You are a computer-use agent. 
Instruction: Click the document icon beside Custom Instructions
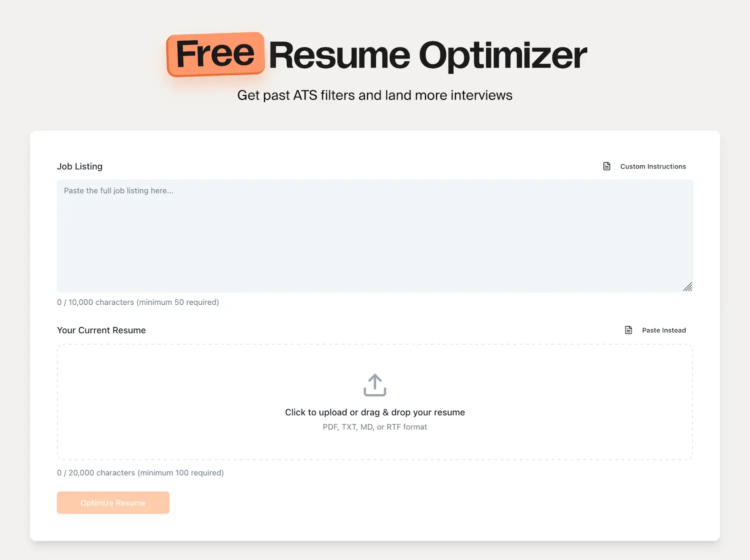click(x=606, y=166)
